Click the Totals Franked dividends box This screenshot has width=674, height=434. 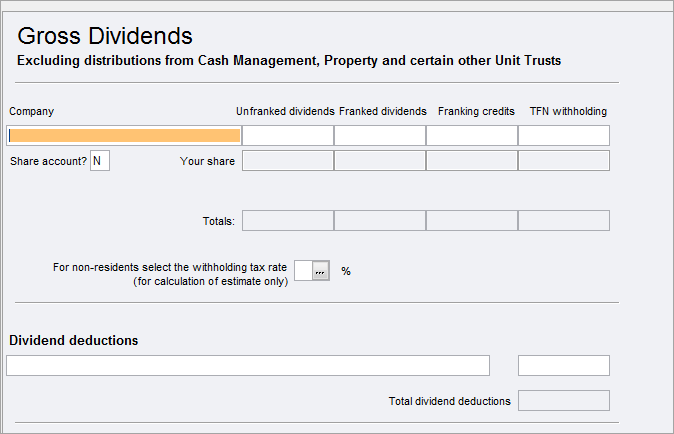pos(380,221)
